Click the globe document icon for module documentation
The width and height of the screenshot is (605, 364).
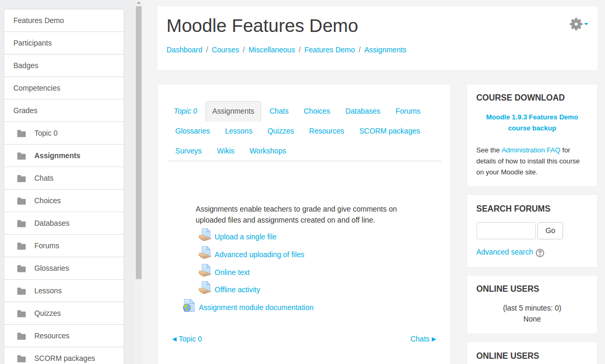tap(189, 306)
